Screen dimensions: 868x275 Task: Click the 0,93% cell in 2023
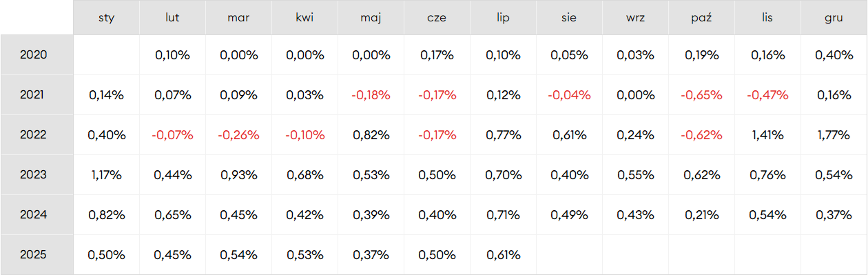(239, 174)
